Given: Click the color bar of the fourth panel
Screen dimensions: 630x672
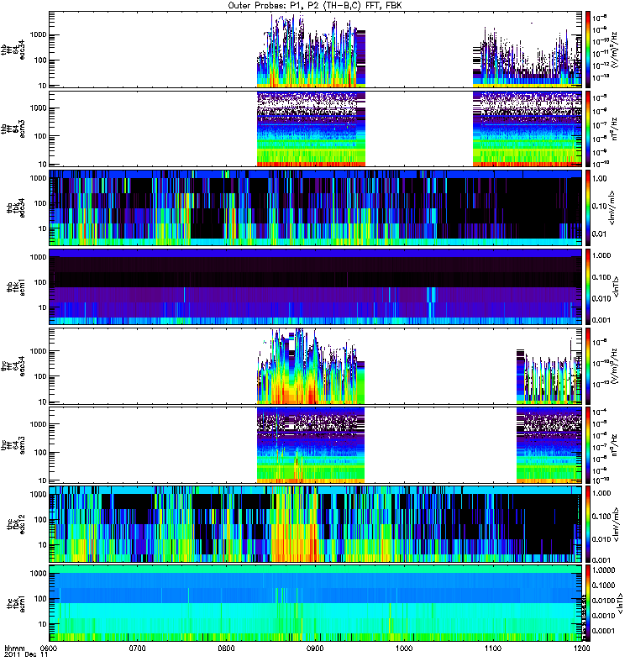Looking at the screenshot, I should (x=588, y=286).
